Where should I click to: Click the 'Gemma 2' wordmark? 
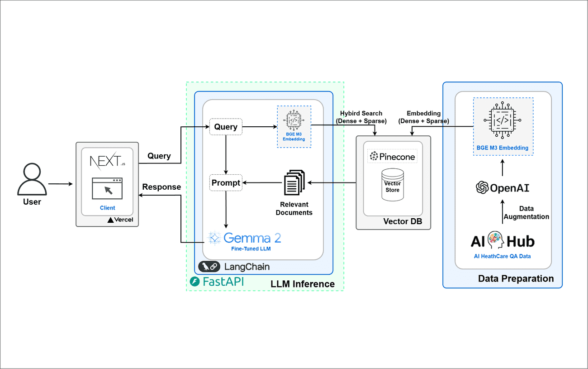[x=252, y=238]
